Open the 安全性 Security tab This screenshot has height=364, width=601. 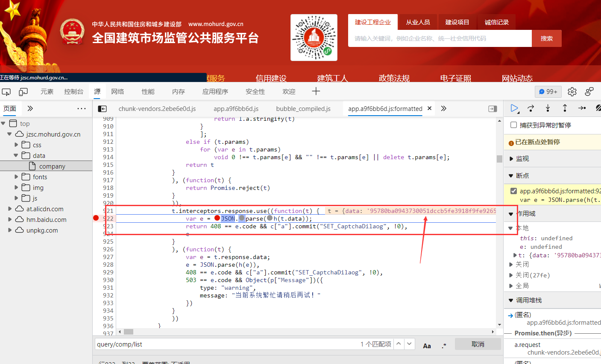point(255,92)
